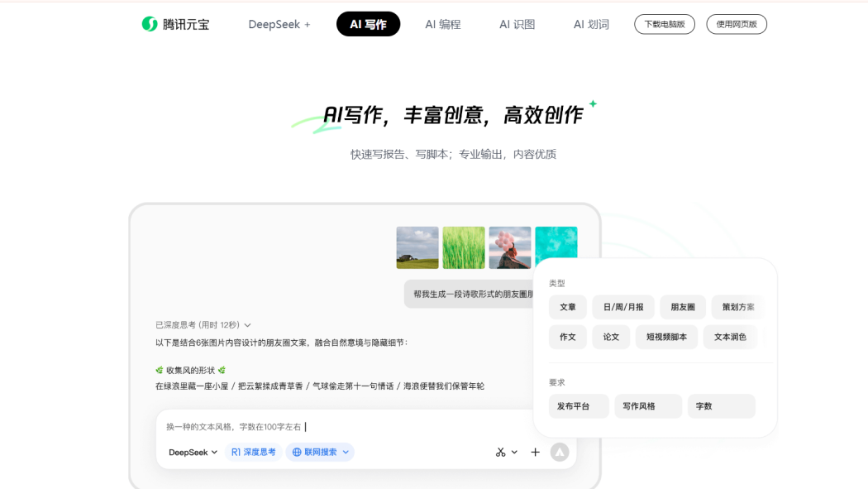Choose the 文章 type chip

(568, 307)
